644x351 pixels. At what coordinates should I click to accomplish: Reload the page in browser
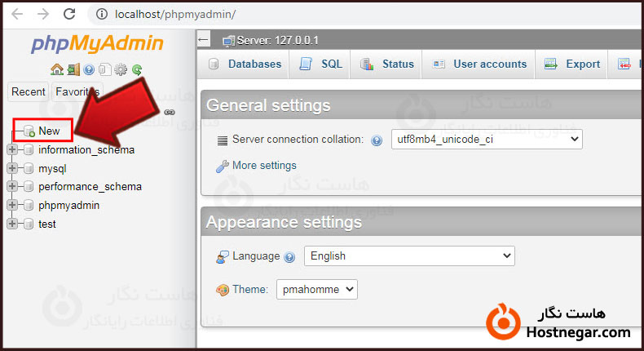point(70,14)
